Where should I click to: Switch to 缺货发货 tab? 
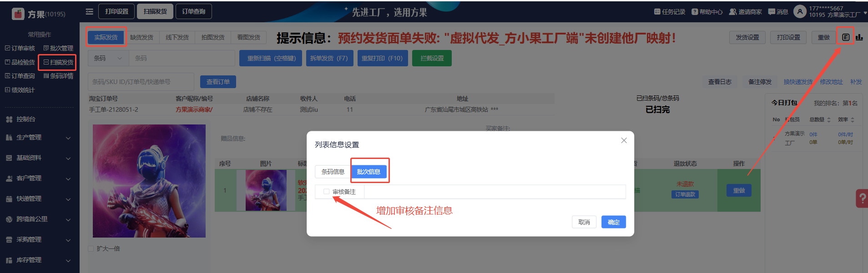(x=141, y=37)
